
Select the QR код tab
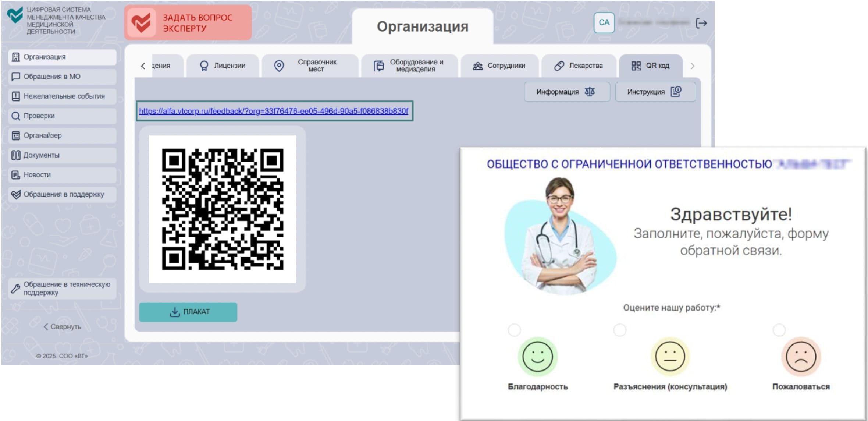[651, 66]
